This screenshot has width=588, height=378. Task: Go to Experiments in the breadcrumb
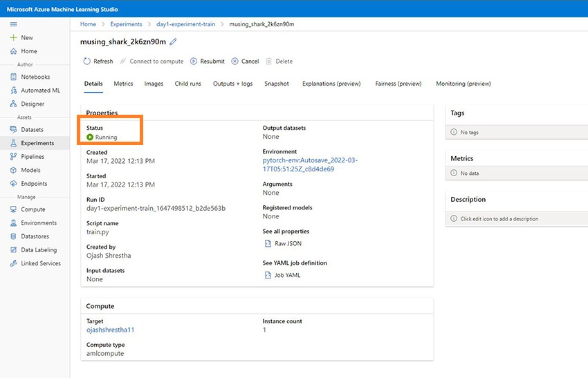[126, 24]
